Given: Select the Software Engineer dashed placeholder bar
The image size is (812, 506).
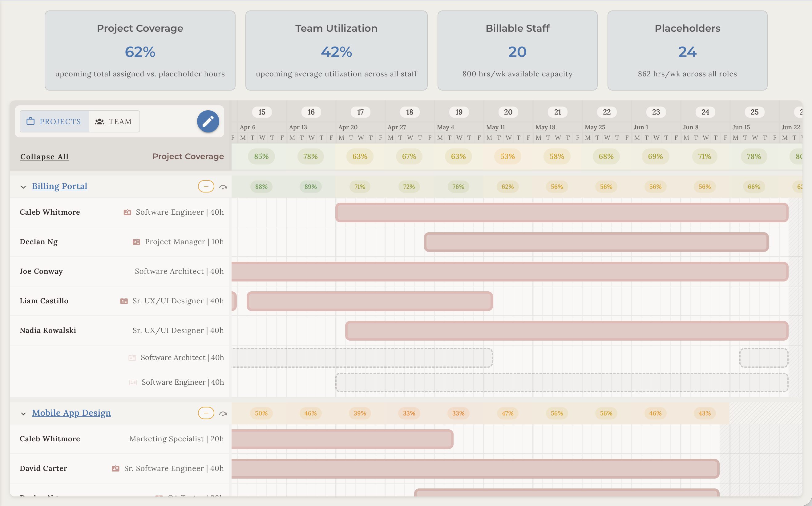Looking at the screenshot, I should 562,383.
